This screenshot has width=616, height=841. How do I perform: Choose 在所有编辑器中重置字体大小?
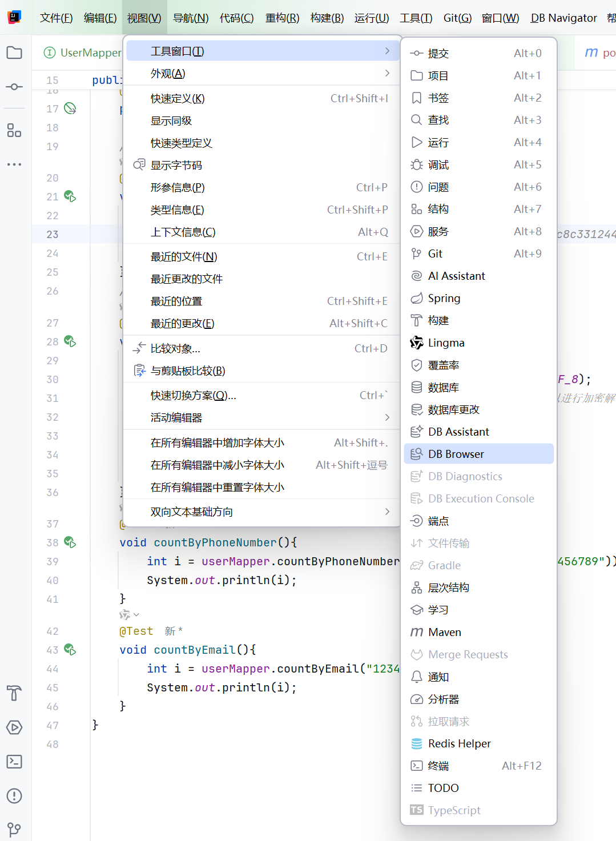click(262, 487)
